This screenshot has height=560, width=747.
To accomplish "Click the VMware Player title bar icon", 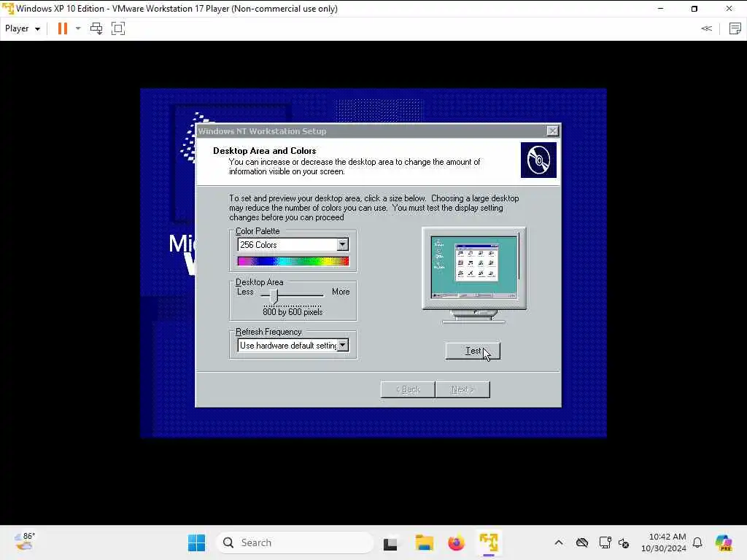I will [x=7, y=9].
